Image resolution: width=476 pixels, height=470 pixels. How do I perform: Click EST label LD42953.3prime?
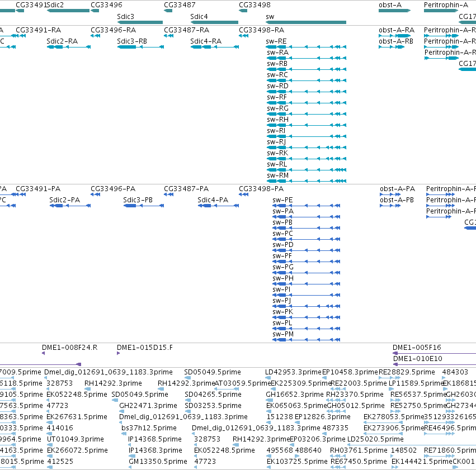click(x=293, y=372)
